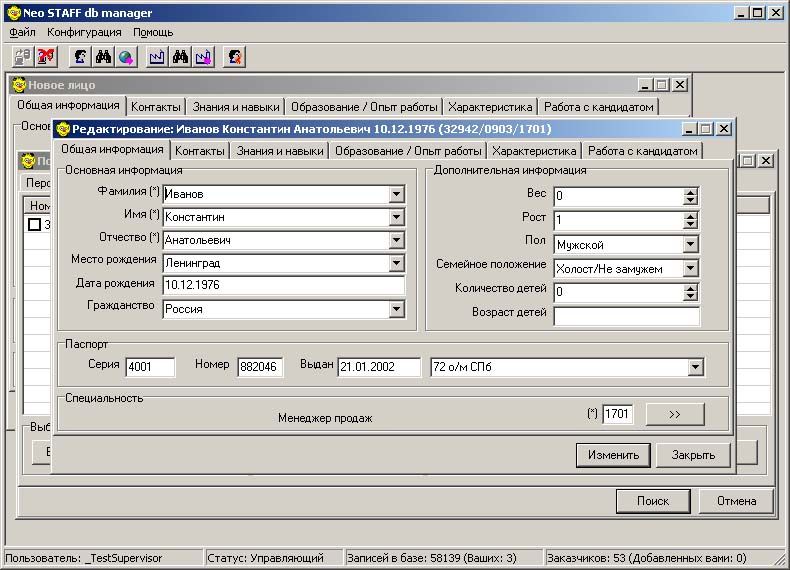Switch to Контакты tab in the edit window

pos(200,151)
